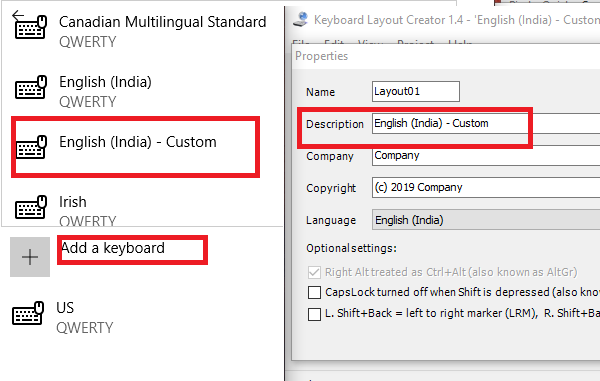Open the Language dropdown showing English (India)

click(486, 220)
